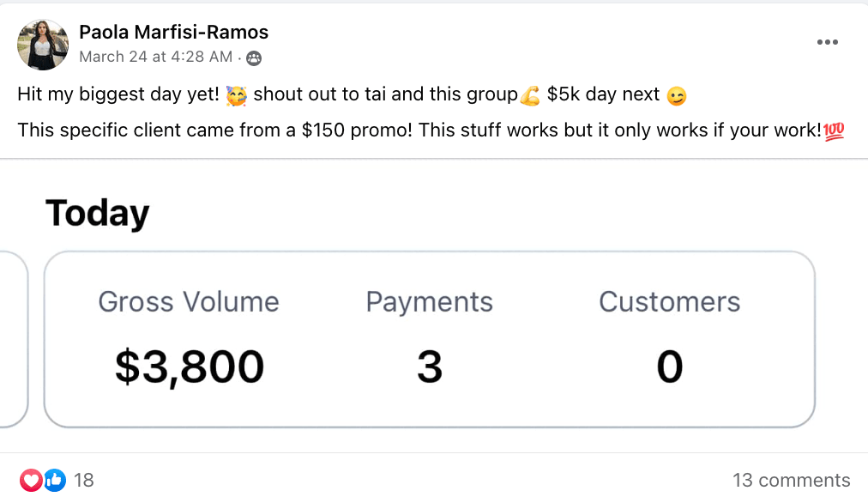Open the three-dot post options menu
This screenshot has height=503, width=868.
click(827, 42)
